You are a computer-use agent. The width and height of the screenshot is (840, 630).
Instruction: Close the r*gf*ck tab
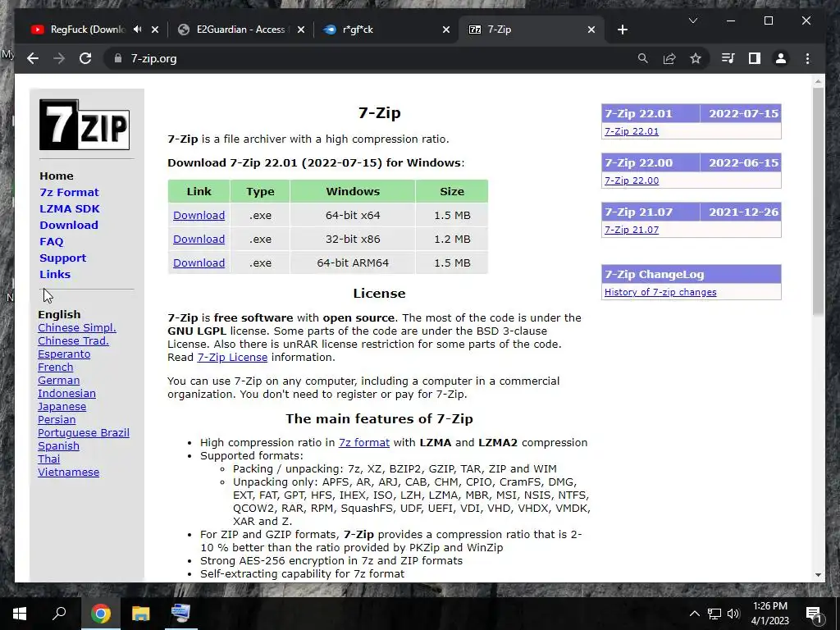click(445, 30)
